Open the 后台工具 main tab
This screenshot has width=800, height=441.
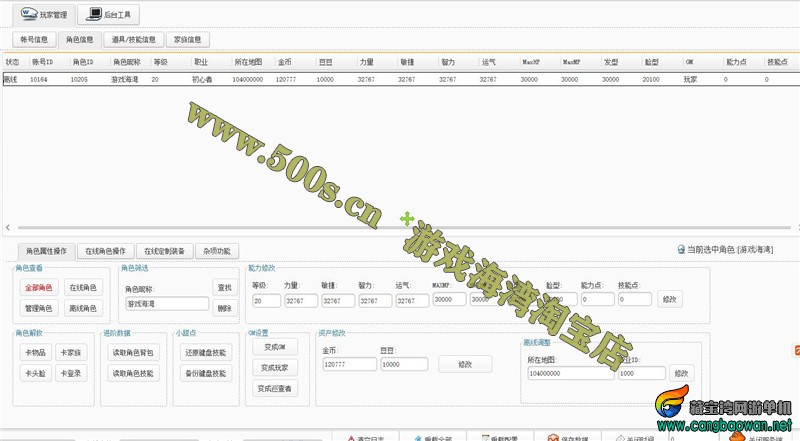tap(108, 14)
